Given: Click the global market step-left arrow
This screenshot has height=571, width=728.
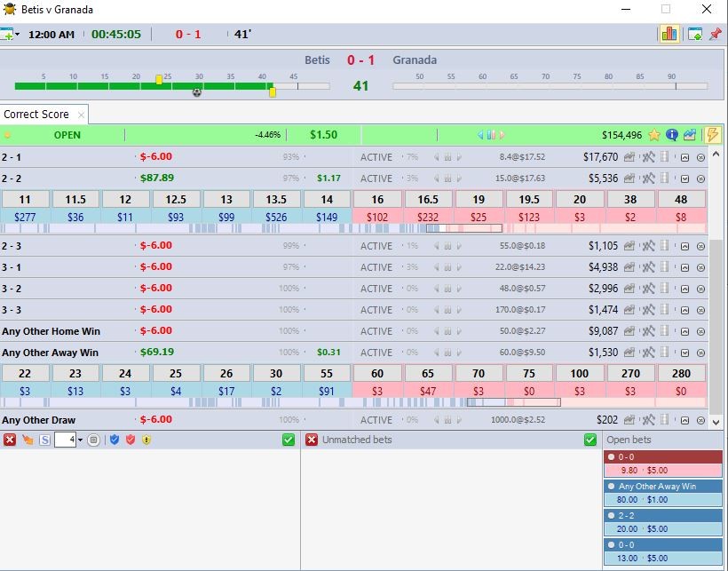Looking at the screenshot, I should click(x=480, y=135).
